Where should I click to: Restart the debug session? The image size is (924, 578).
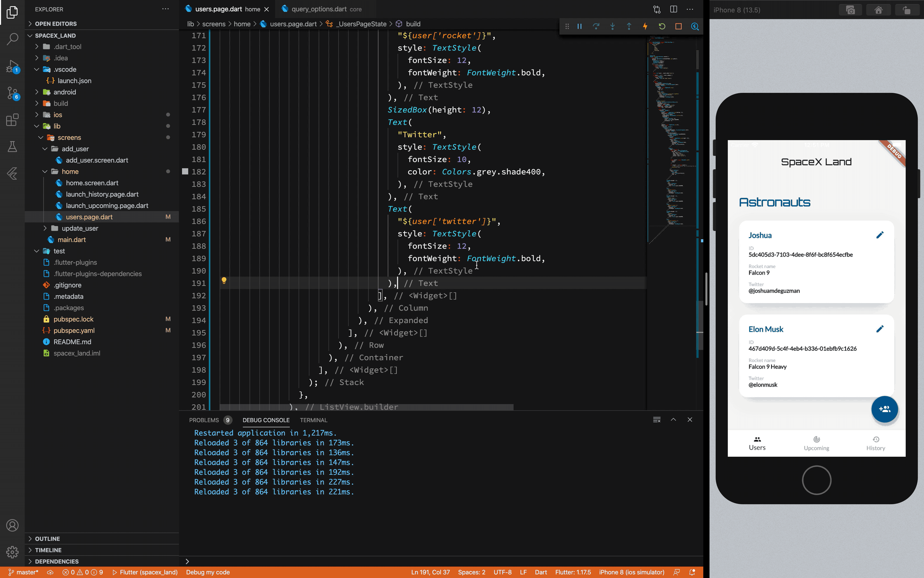[662, 26]
